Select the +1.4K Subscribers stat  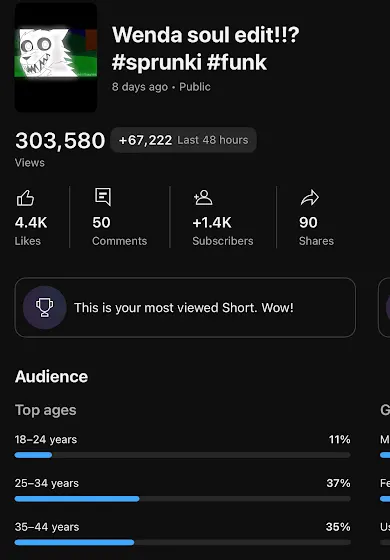click(x=222, y=231)
